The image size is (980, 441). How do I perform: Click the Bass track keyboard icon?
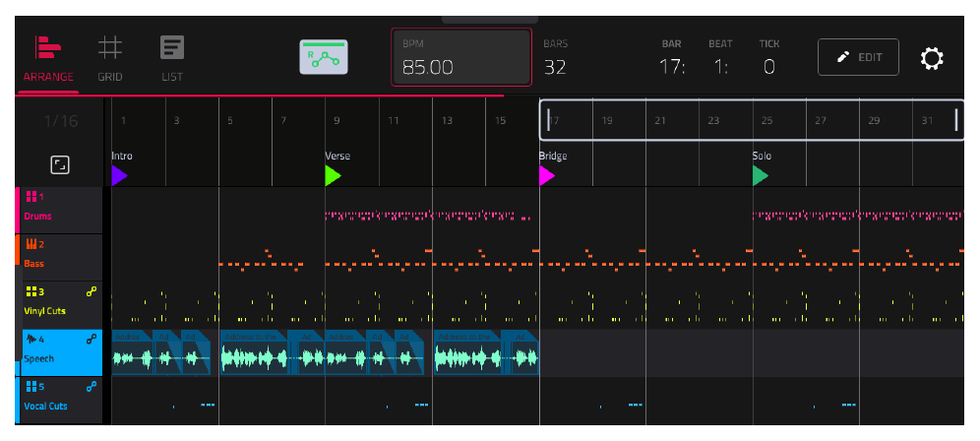click(31, 244)
